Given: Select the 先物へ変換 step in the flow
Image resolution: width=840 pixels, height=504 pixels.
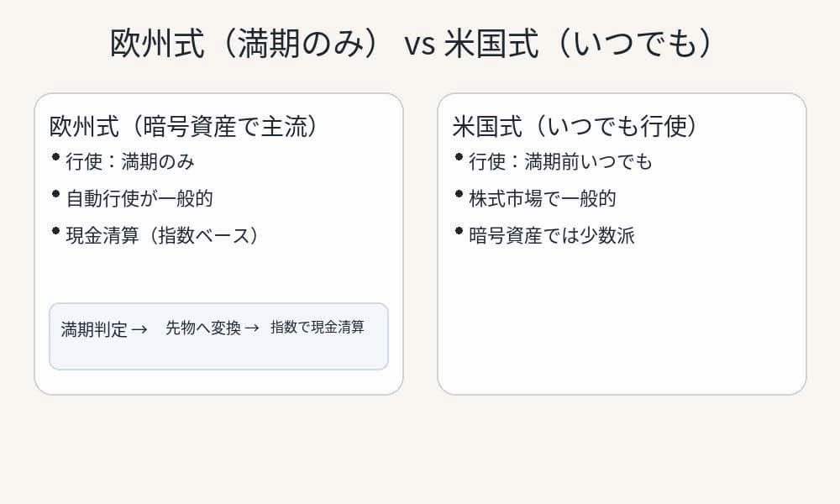Looking at the screenshot, I should click(203, 328).
